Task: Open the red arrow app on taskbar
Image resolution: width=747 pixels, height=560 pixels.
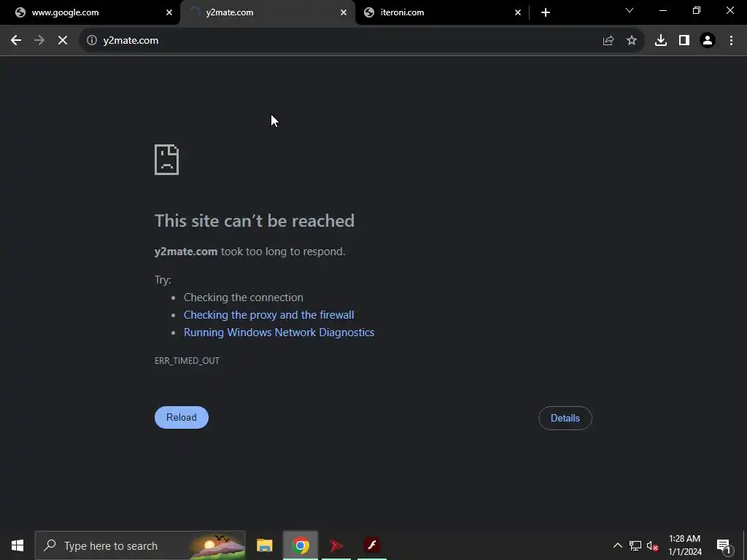Action: coord(336,545)
